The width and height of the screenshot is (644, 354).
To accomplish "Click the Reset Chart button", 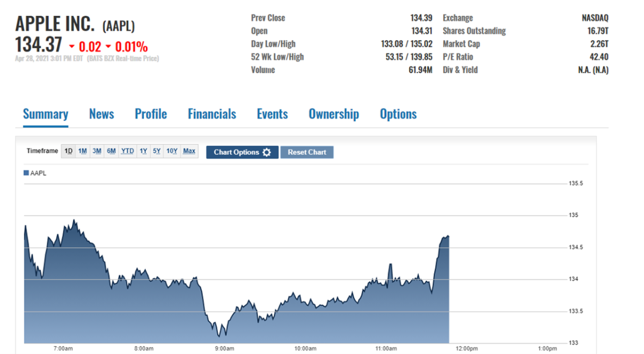I will point(307,152).
